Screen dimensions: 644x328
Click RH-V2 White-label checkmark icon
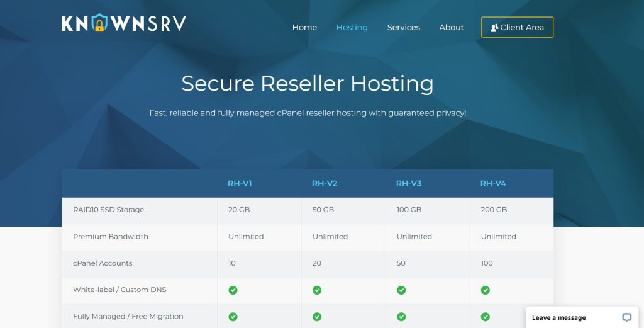coord(317,290)
